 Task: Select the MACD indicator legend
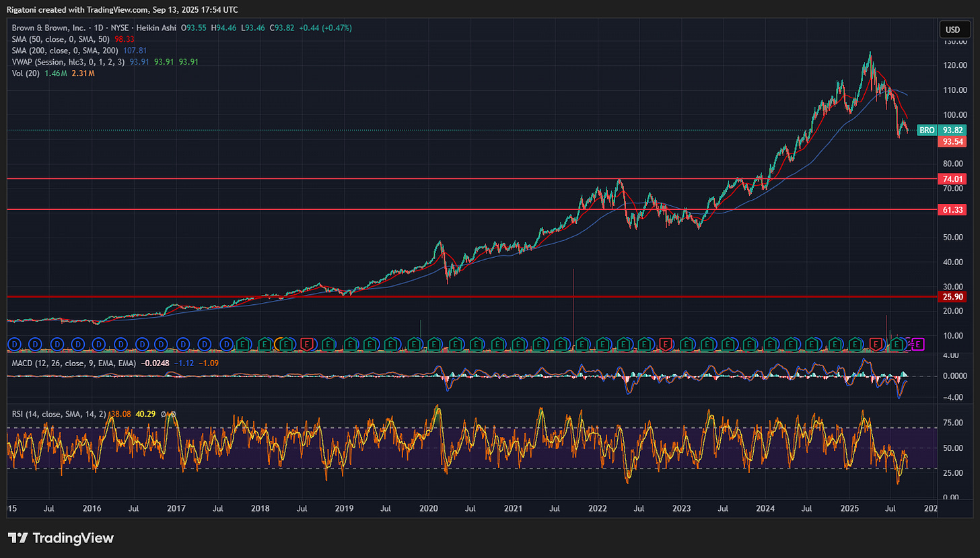point(74,363)
